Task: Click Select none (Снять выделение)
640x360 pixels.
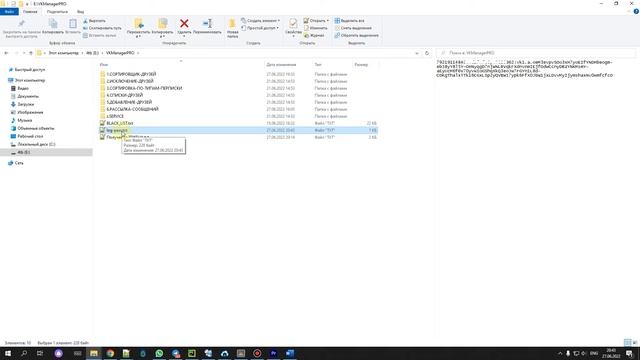Action: [x=353, y=28]
